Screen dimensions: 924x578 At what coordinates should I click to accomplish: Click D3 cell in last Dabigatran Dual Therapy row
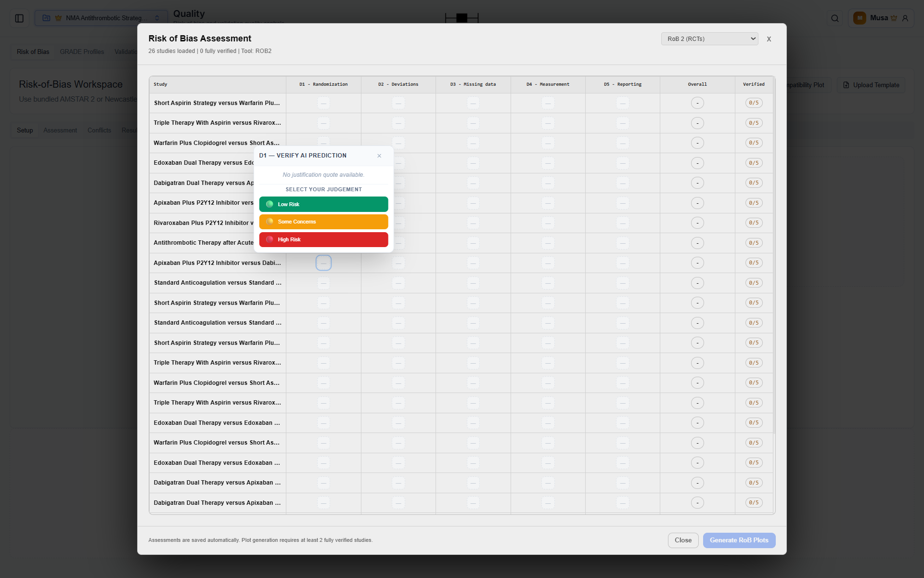[473, 503]
